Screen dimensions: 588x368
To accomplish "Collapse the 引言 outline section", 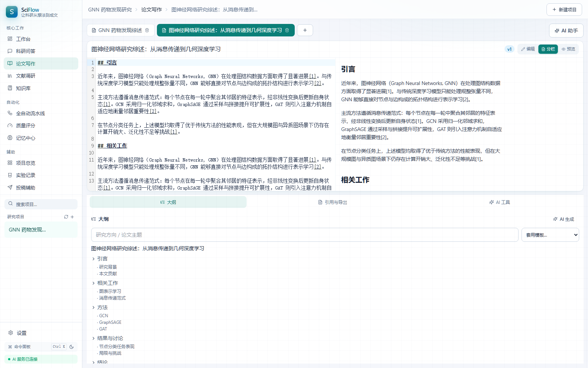I will coord(93,259).
